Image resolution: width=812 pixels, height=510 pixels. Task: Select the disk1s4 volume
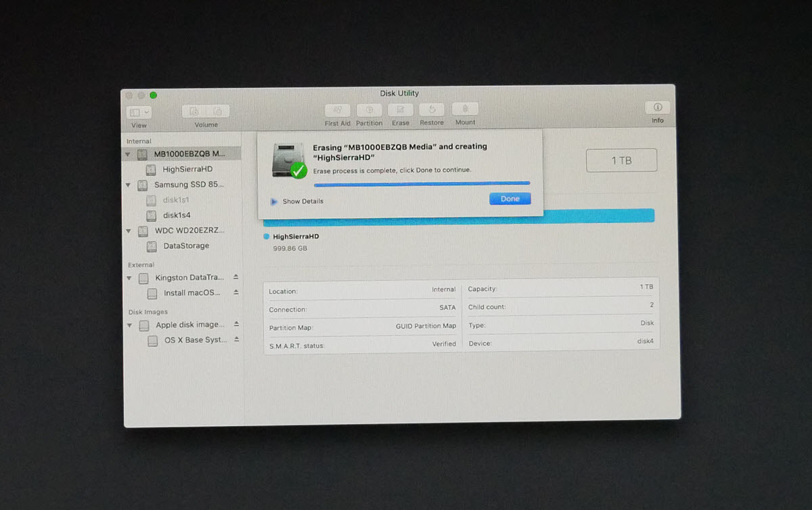point(177,216)
